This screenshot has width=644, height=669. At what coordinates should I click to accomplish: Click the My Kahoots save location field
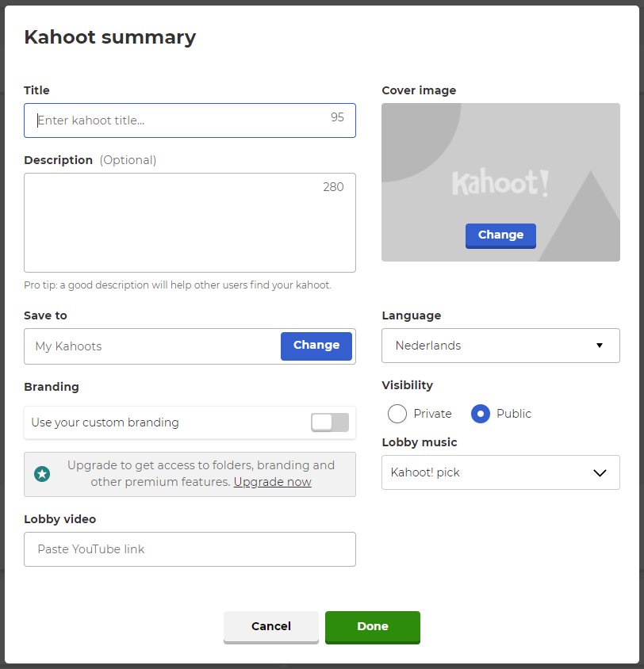pos(152,346)
